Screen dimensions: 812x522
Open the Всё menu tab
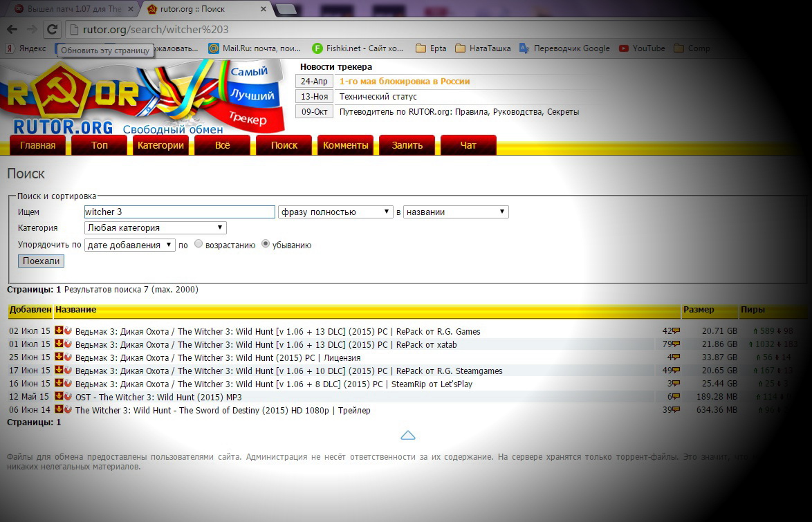tap(222, 145)
